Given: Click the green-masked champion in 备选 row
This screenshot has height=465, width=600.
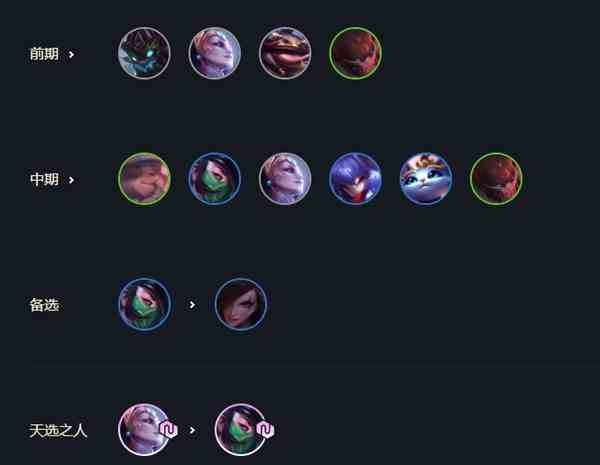Looking at the screenshot, I should coord(144,304).
